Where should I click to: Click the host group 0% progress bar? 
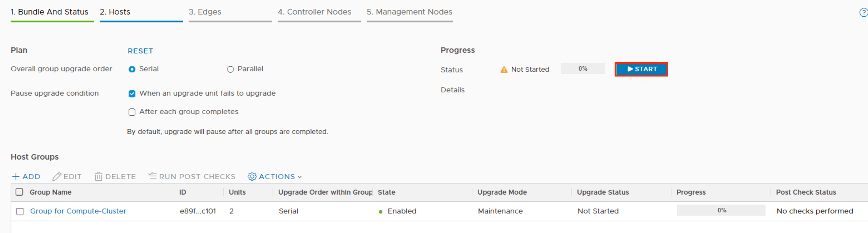tap(721, 210)
